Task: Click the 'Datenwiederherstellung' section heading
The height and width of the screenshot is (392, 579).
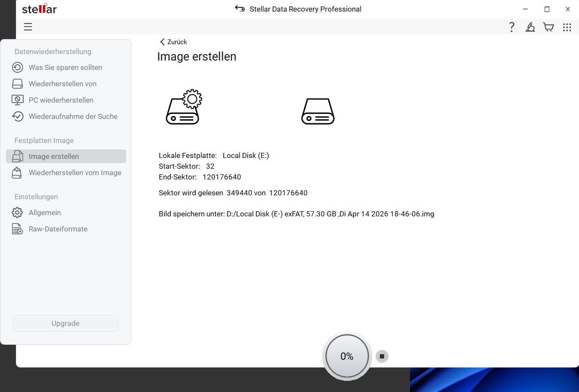Action: click(53, 52)
